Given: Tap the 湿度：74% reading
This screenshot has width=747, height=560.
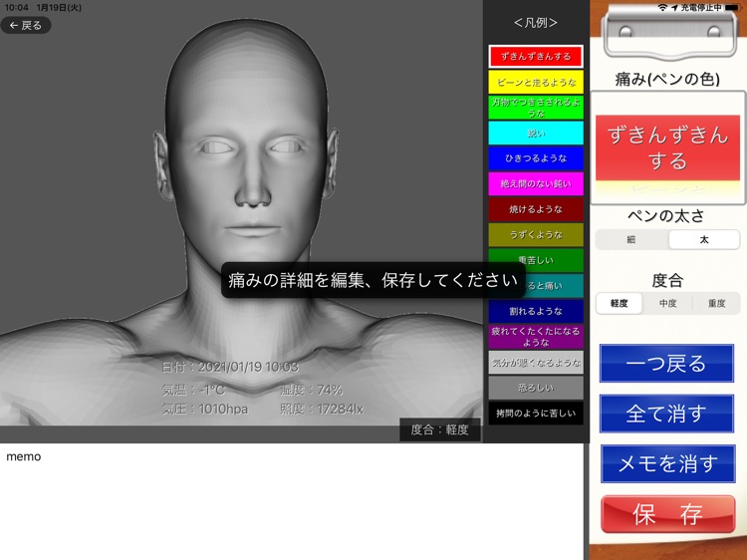Looking at the screenshot, I should click(311, 390).
